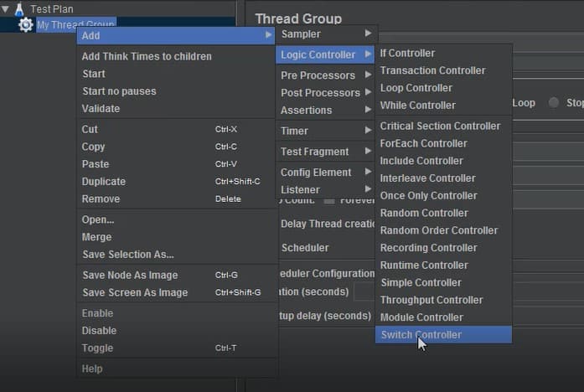Viewport: 584px width, 392px height.
Task: Add a Simple Controller
Action: pos(443,282)
